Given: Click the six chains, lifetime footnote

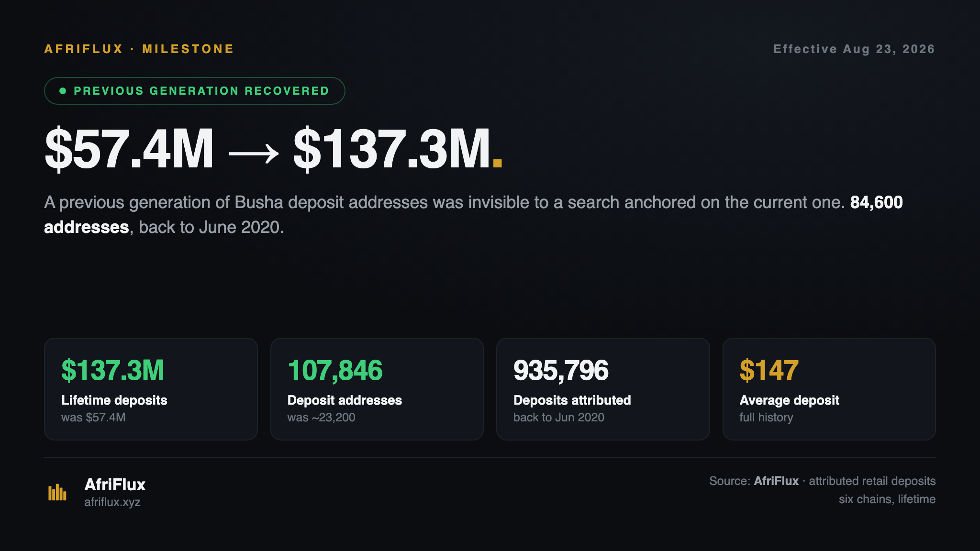Looking at the screenshot, I should [x=887, y=499].
